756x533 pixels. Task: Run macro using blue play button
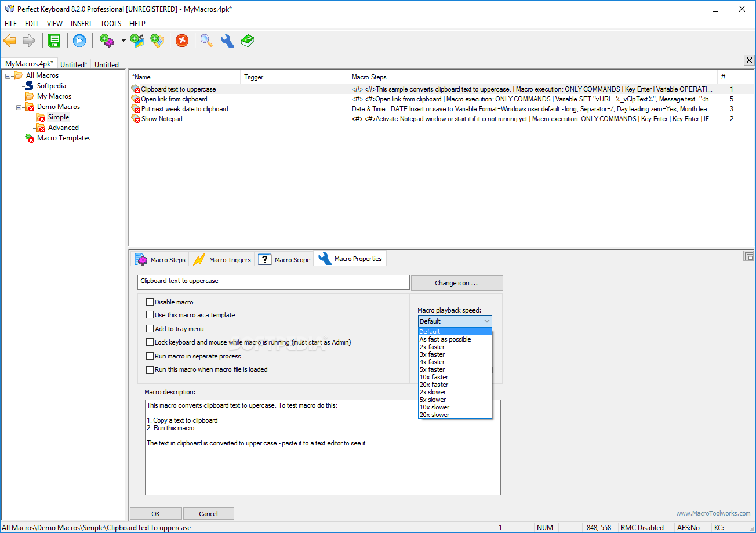pos(79,41)
